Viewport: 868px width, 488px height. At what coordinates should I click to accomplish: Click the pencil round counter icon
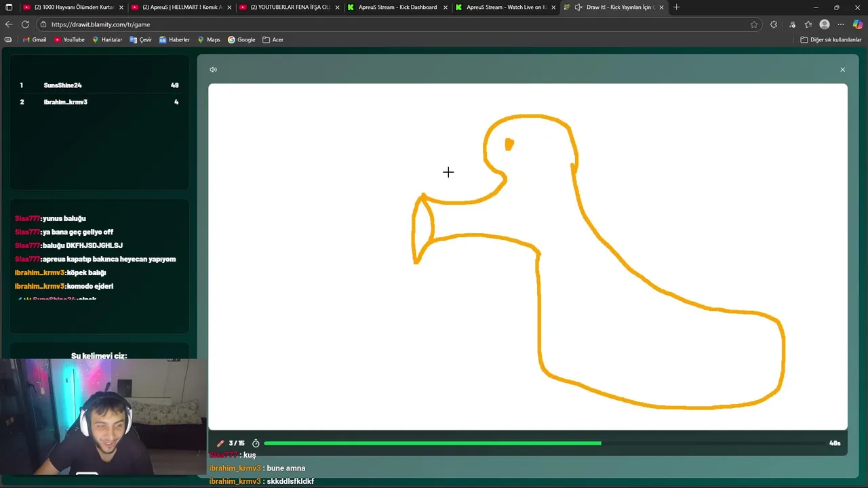tap(220, 443)
